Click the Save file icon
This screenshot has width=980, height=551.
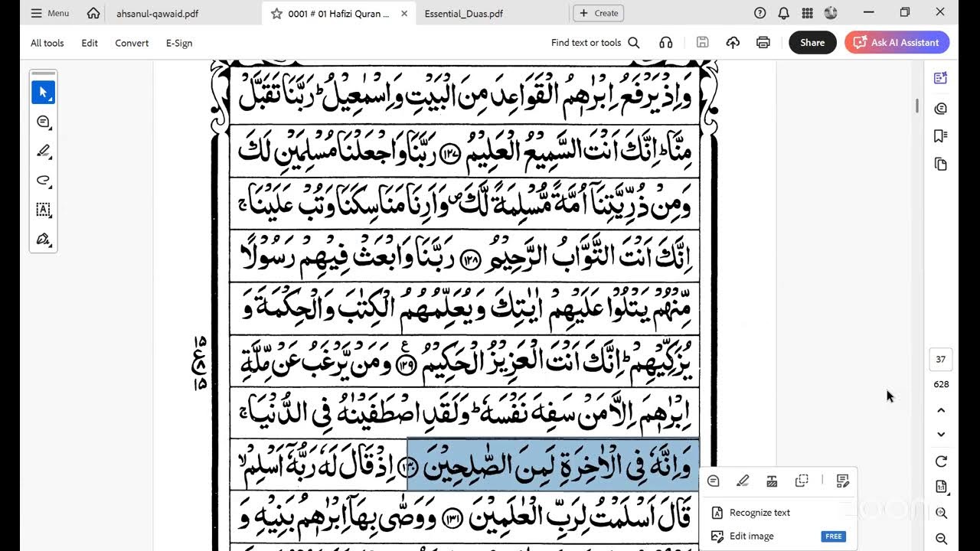click(x=702, y=43)
